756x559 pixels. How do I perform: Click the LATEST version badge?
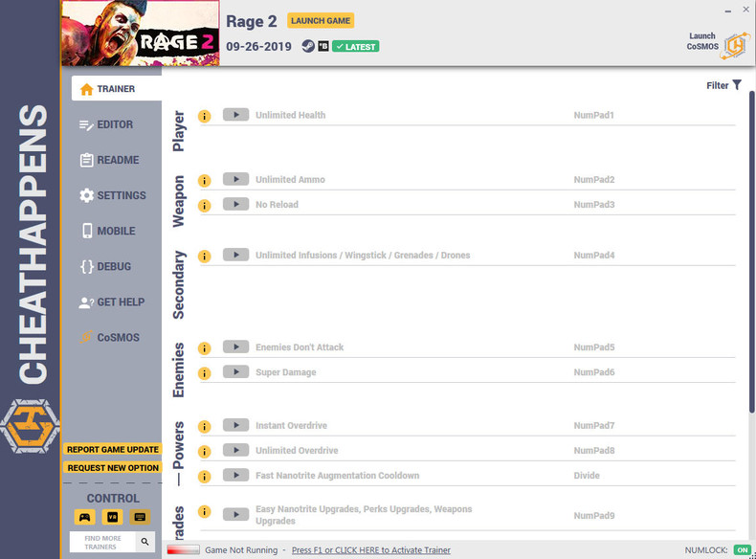pos(356,47)
